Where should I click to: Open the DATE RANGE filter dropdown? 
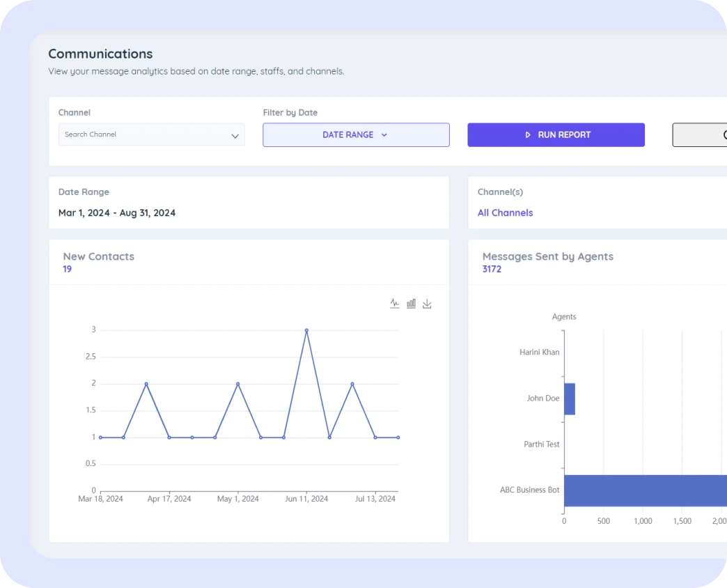click(x=356, y=135)
